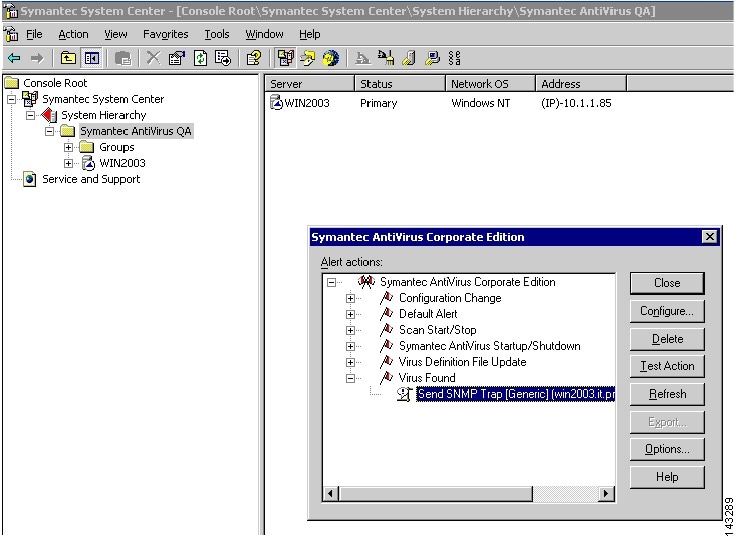Open the Favorites menu
Screen dimensions: 737x537
[x=165, y=34]
